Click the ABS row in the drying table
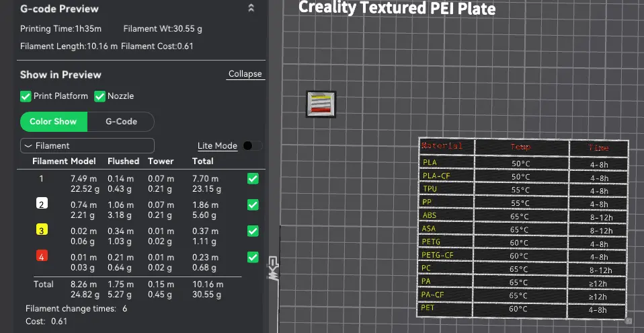 coord(523,216)
